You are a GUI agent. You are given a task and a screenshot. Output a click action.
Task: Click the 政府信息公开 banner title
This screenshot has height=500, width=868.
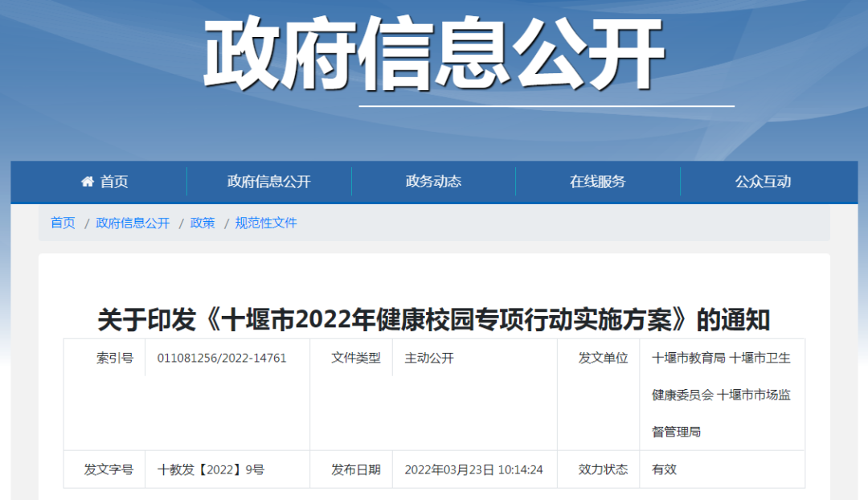click(x=434, y=54)
